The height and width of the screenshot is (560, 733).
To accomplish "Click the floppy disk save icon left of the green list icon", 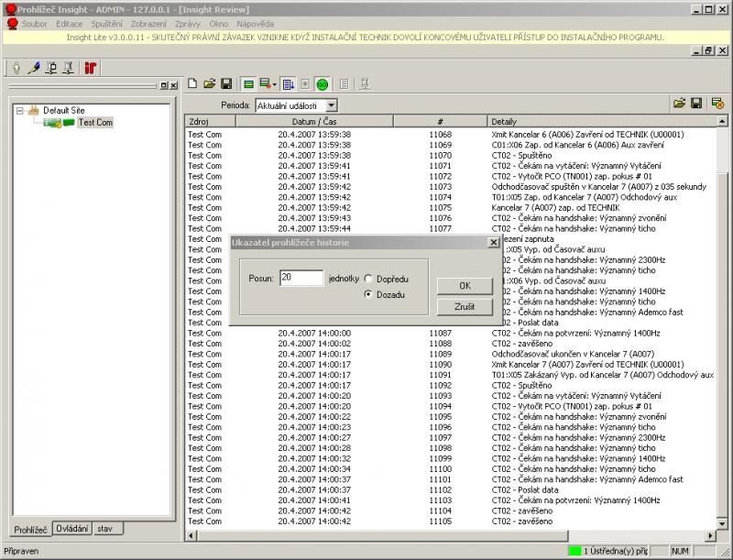I will [x=226, y=83].
